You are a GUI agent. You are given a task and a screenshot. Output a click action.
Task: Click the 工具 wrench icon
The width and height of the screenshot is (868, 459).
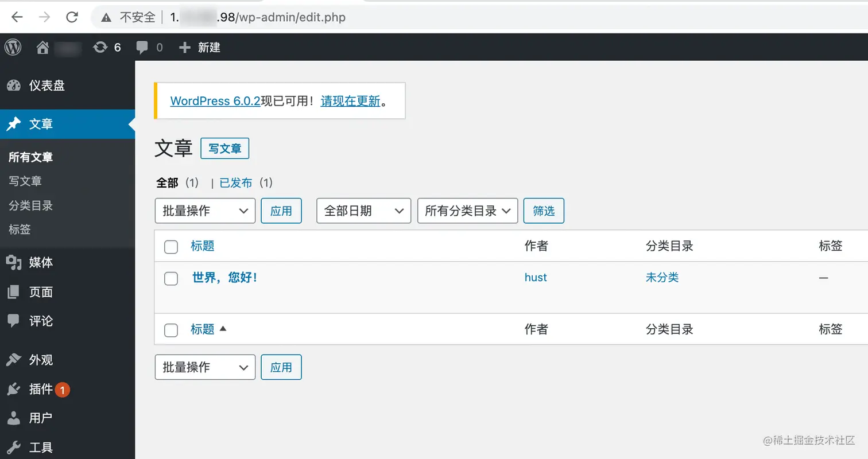(x=14, y=447)
